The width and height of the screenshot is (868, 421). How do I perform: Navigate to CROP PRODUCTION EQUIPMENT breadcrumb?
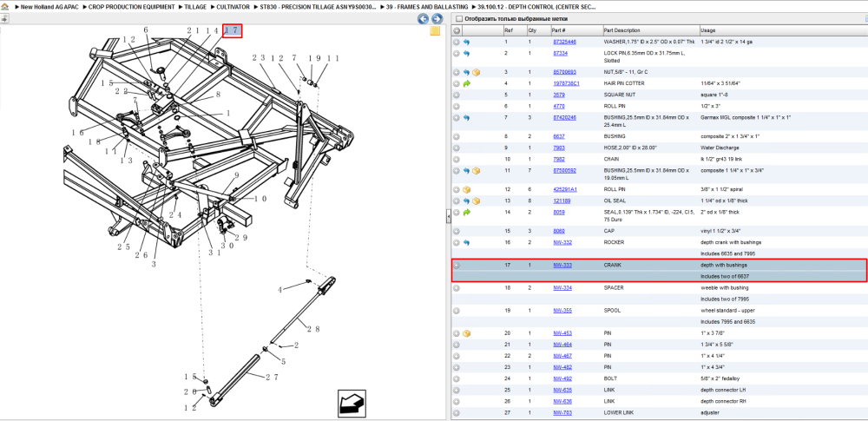[131, 7]
